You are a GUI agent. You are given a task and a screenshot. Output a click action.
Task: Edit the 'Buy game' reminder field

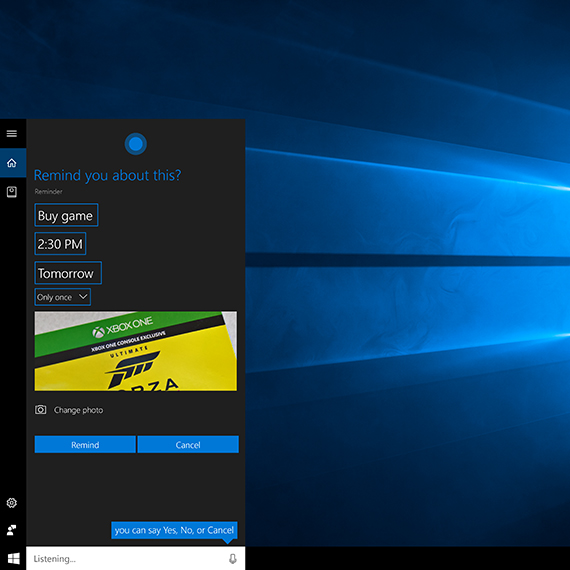coord(66,215)
